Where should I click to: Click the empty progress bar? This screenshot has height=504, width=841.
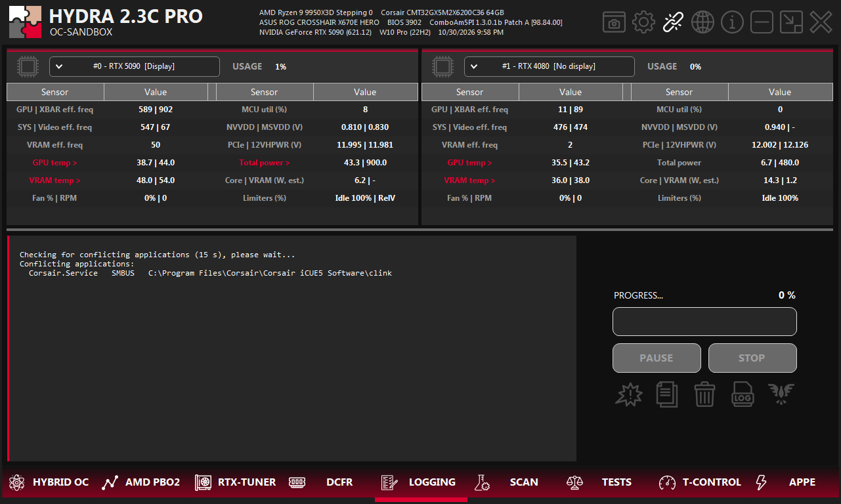[704, 322]
